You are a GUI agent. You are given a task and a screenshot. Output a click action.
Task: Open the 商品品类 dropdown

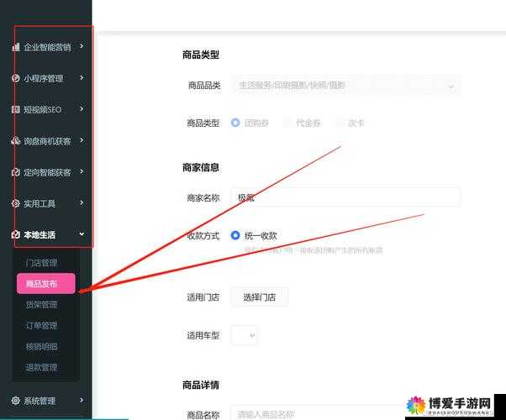tap(346, 85)
